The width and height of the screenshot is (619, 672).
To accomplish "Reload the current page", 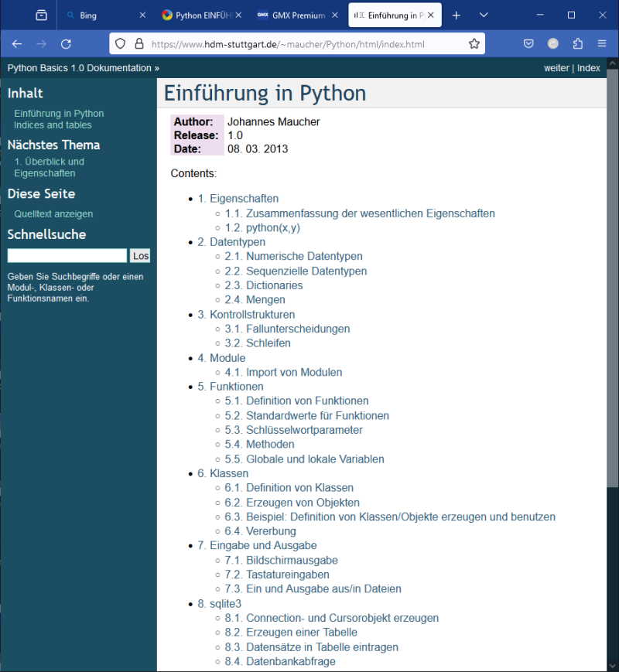I will click(x=67, y=44).
